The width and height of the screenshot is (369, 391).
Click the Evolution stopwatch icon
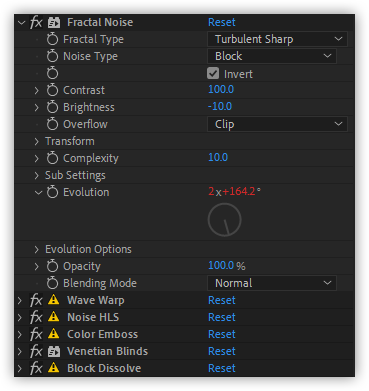(x=52, y=192)
